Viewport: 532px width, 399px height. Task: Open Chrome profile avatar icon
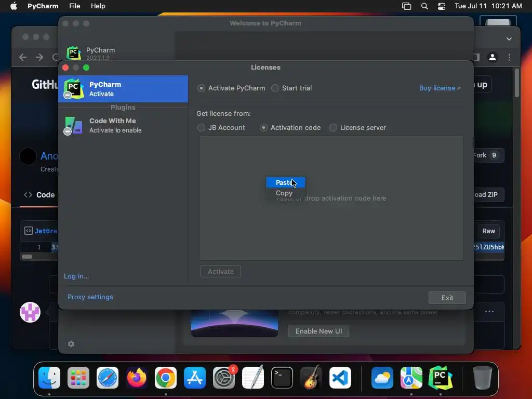(x=493, y=57)
